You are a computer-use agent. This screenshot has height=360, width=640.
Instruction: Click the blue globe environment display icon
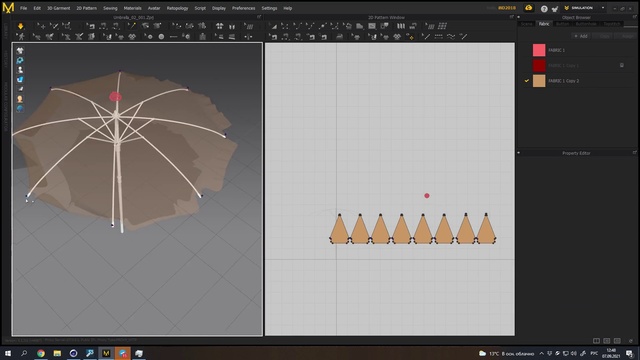tap(20, 109)
